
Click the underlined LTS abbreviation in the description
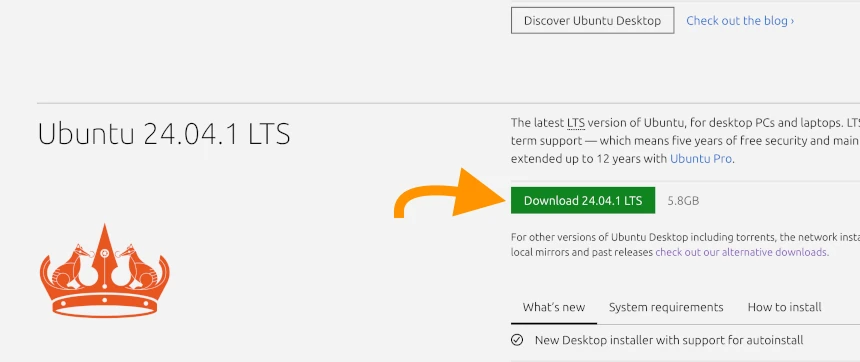tap(576, 123)
